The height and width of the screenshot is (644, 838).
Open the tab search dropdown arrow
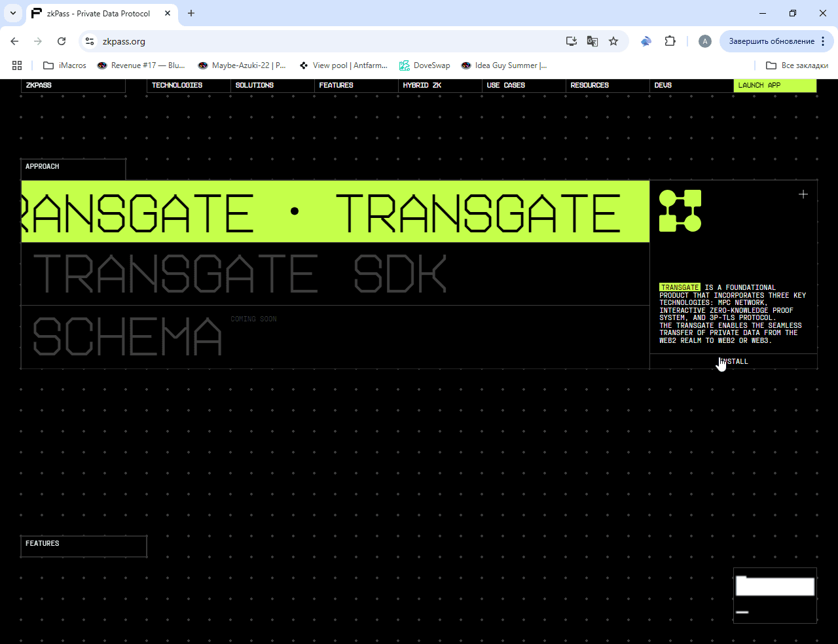coord(12,13)
